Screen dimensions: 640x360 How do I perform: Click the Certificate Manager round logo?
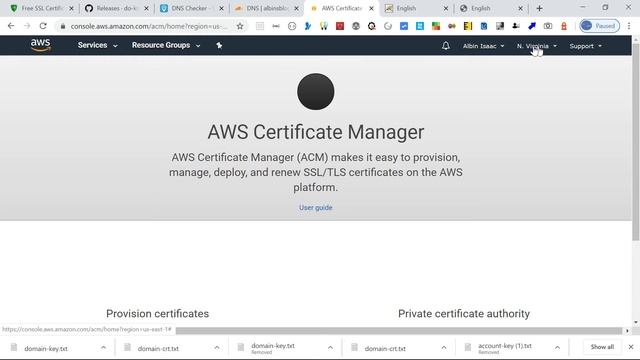click(x=316, y=91)
